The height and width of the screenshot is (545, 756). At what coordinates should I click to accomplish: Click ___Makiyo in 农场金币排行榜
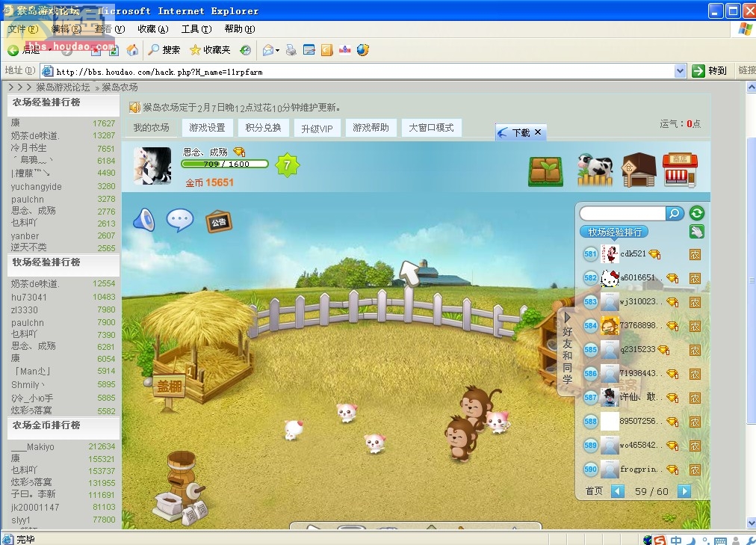click(x=33, y=447)
